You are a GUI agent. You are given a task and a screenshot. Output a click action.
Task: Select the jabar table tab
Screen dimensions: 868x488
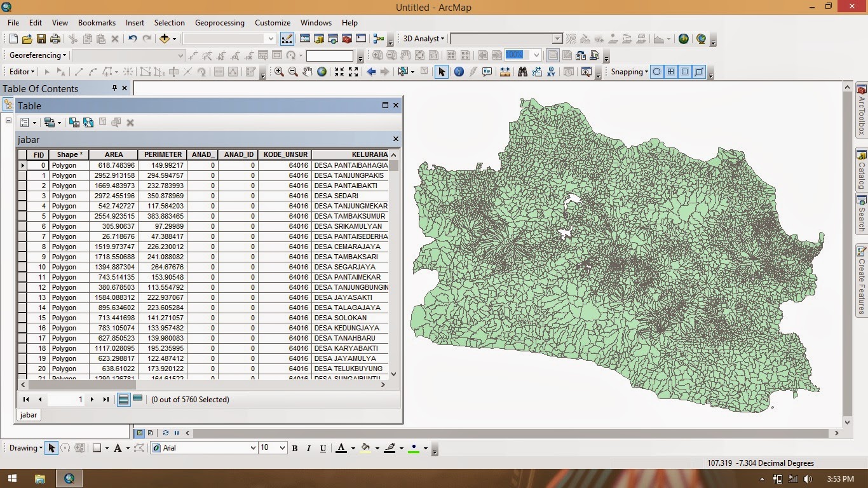click(x=29, y=415)
